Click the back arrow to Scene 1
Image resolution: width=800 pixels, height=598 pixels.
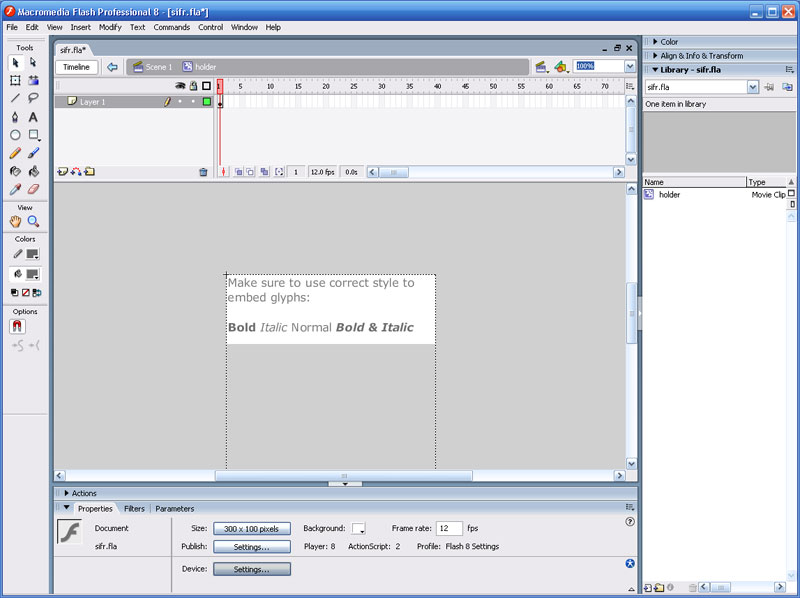coord(112,67)
